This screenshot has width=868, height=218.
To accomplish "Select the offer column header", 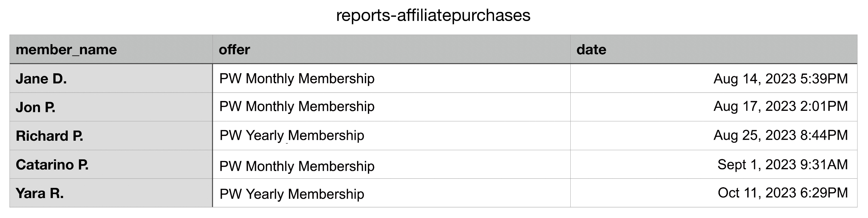I will pyautogui.click(x=234, y=49).
